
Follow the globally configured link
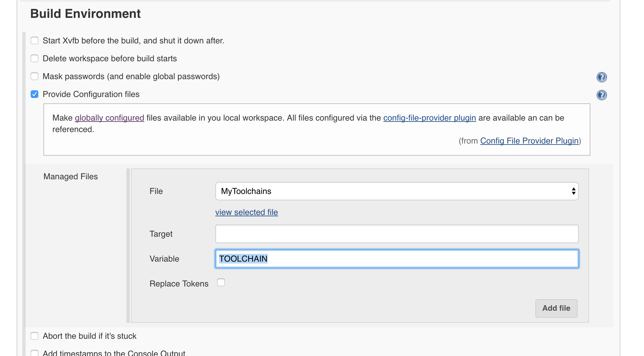click(x=109, y=118)
